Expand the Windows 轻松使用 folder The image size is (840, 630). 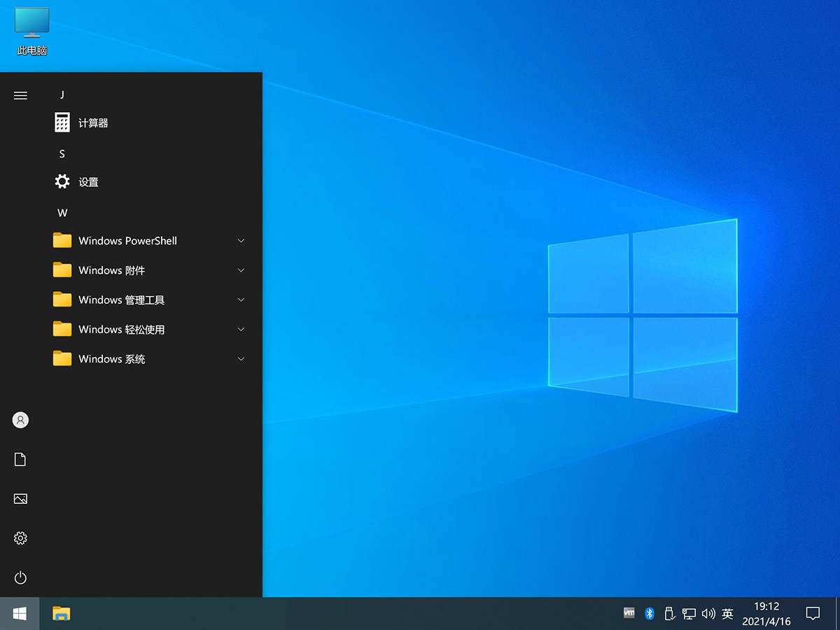coord(121,330)
